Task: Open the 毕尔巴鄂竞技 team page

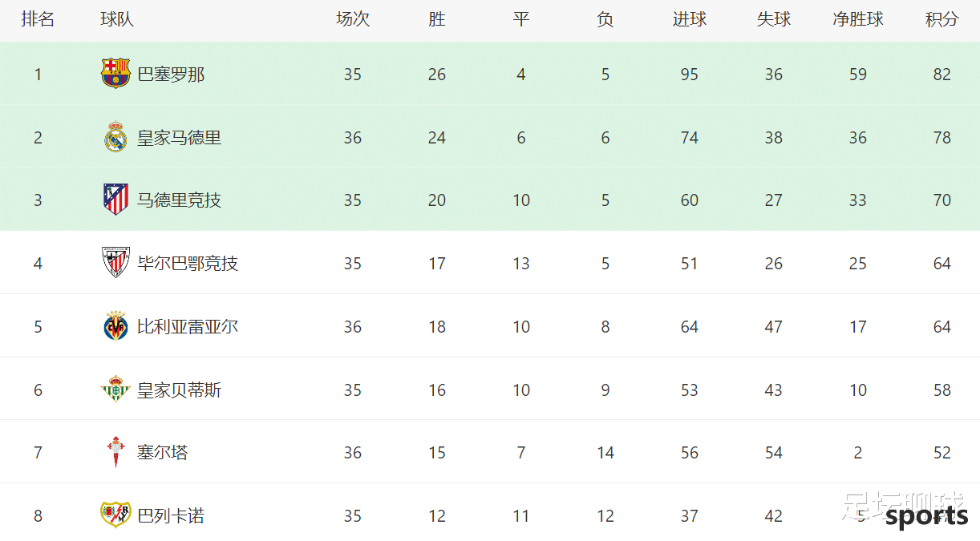Action: pyautogui.click(x=188, y=264)
